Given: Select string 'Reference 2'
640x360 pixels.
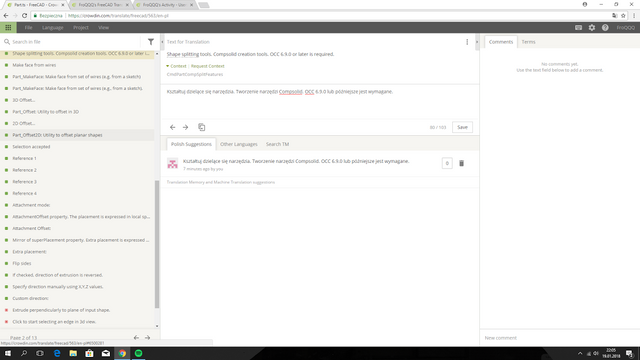Looking at the screenshot, I should point(78,170).
